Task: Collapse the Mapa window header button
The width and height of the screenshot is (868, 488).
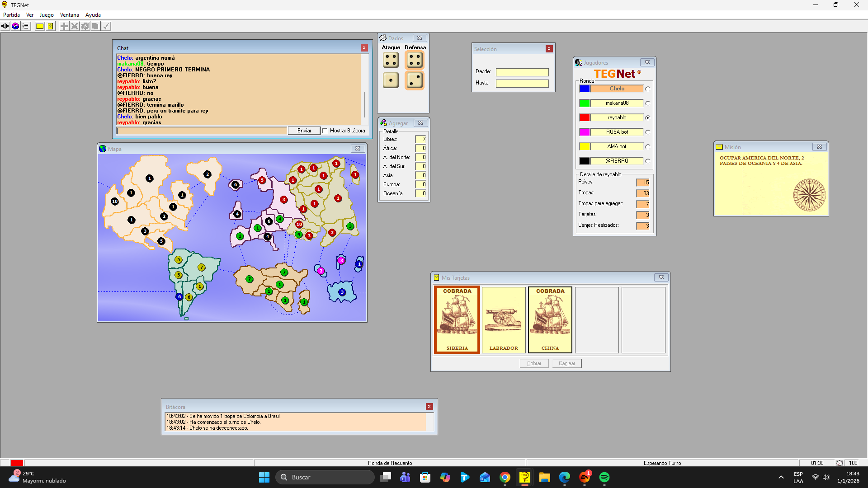Action: (358, 149)
